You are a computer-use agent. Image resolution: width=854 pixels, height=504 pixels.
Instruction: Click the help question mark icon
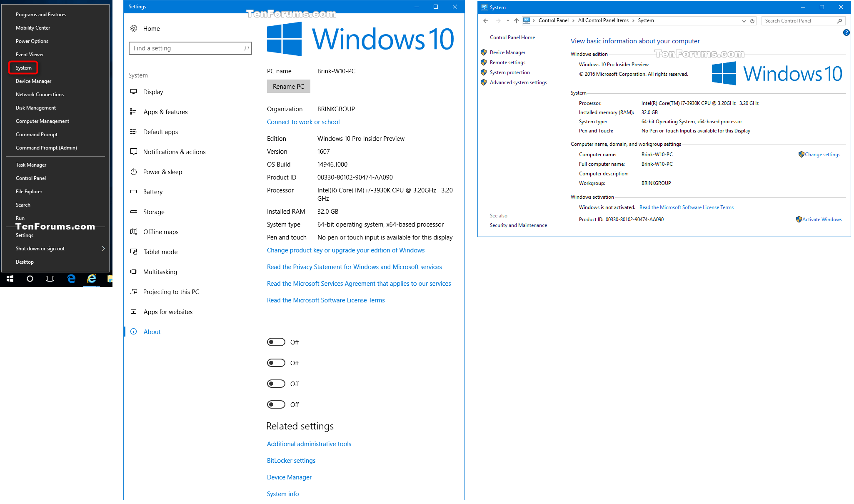(x=847, y=32)
